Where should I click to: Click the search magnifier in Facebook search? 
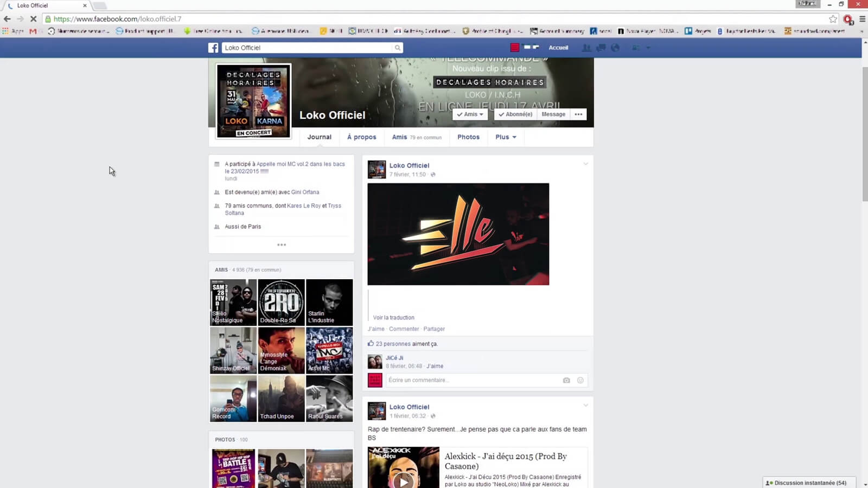[398, 48]
